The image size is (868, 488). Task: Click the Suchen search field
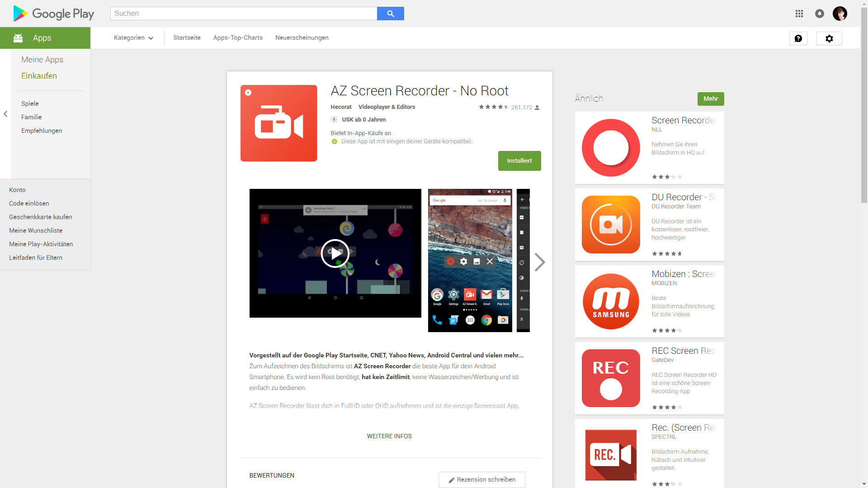tap(243, 14)
